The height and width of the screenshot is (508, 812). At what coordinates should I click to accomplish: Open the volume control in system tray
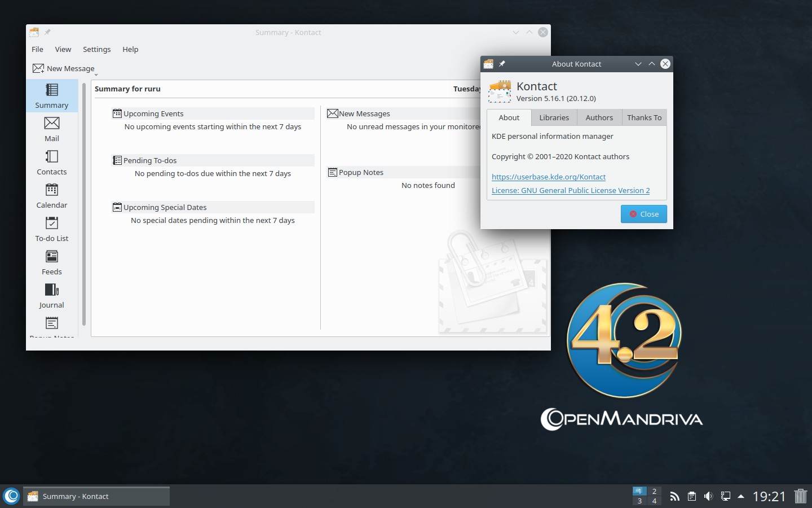point(709,496)
